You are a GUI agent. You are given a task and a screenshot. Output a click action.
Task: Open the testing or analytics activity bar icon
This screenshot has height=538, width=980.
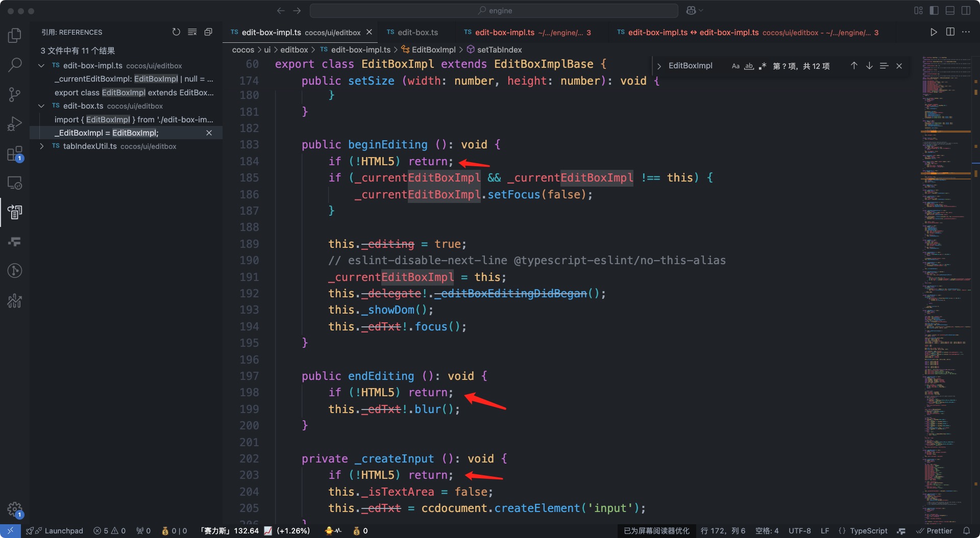[15, 301]
